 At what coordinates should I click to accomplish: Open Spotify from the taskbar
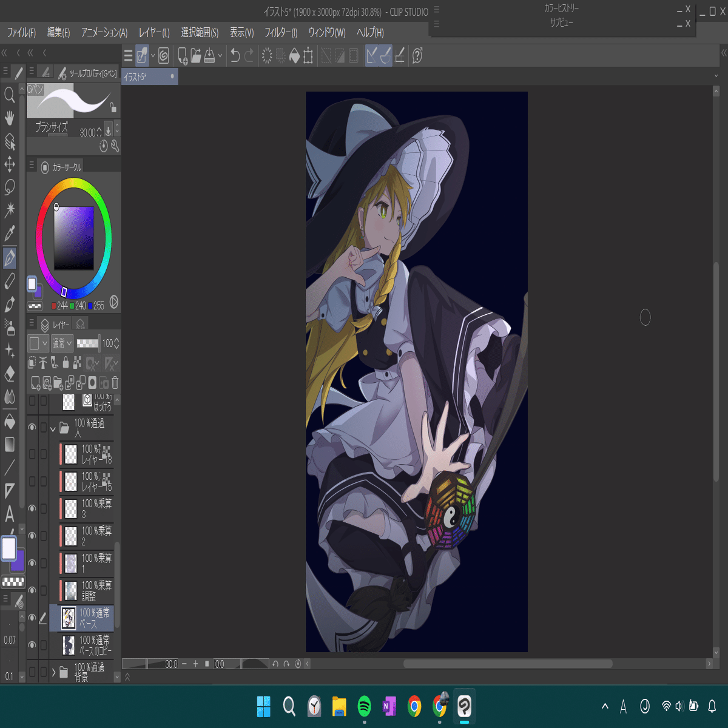364,706
